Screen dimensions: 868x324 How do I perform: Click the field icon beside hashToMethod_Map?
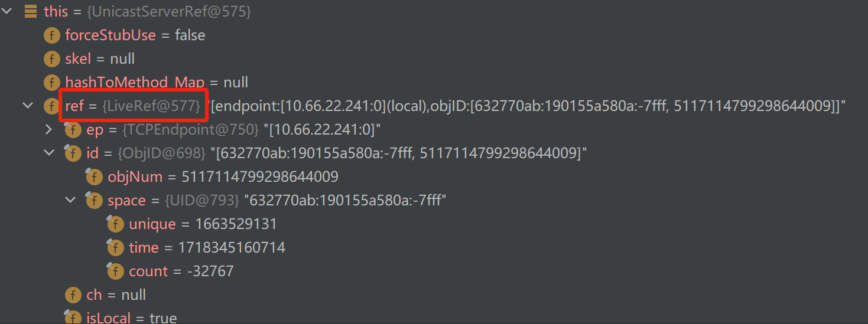coord(52,83)
